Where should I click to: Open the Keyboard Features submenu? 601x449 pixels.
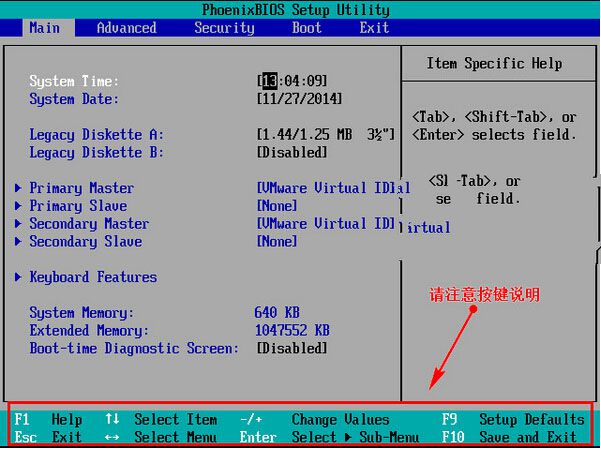click(93, 277)
